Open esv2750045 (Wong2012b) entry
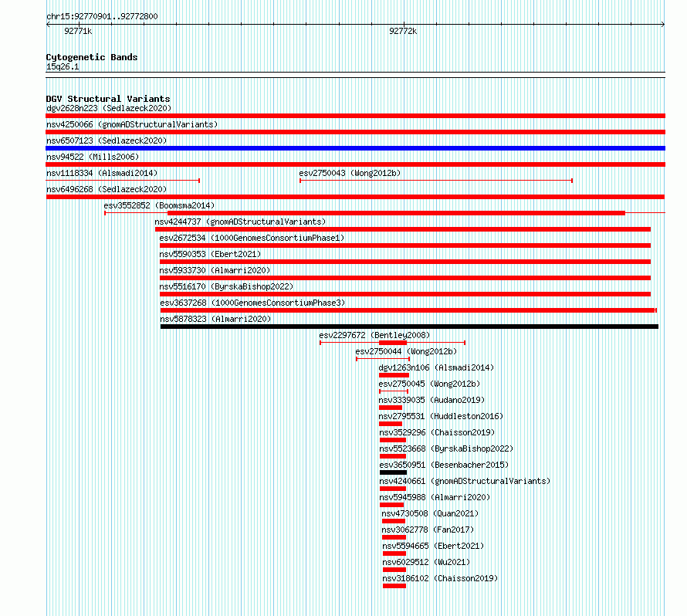 tap(429, 384)
